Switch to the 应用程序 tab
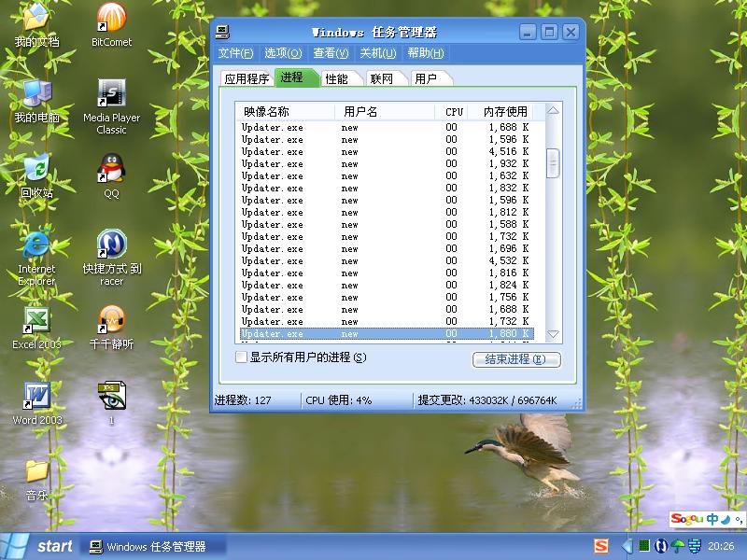The width and height of the screenshot is (747, 560). point(247,79)
